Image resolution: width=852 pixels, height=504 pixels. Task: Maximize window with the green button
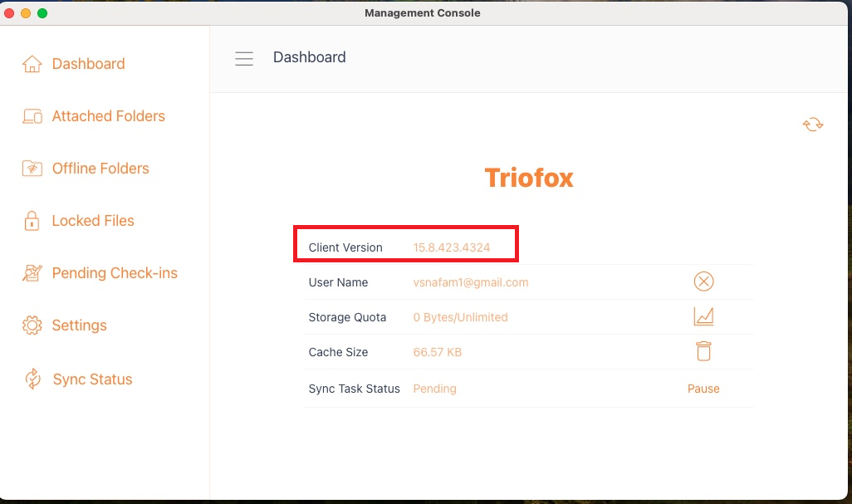tap(42, 13)
